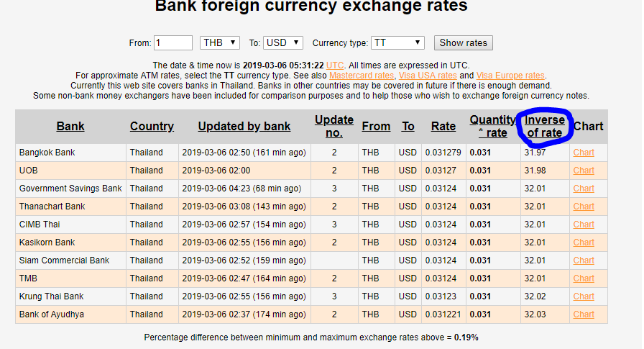Open the UTC link
644x349 pixels.
click(335, 65)
